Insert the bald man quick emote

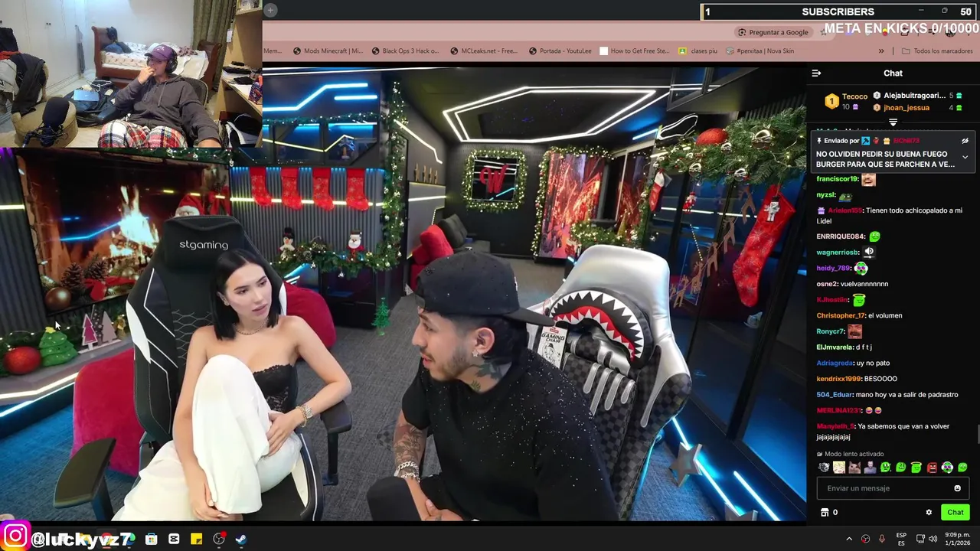pyautogui.click(x=870, y=468)
